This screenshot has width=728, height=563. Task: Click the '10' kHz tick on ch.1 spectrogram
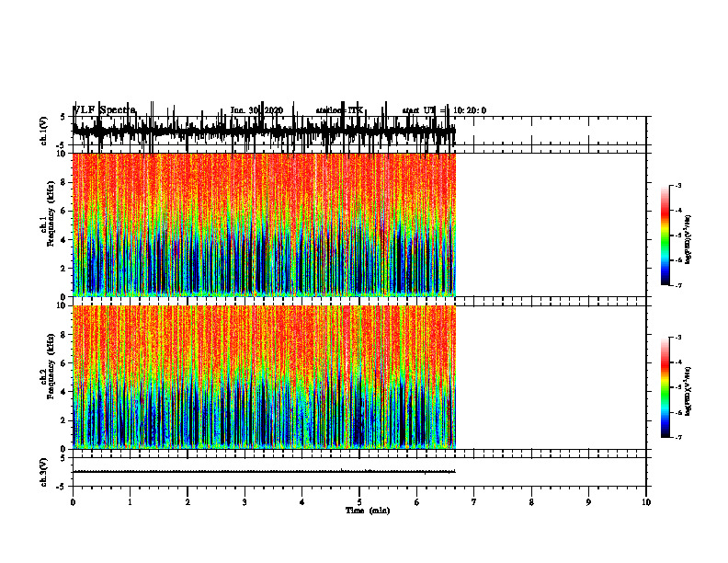coord(63,154)
